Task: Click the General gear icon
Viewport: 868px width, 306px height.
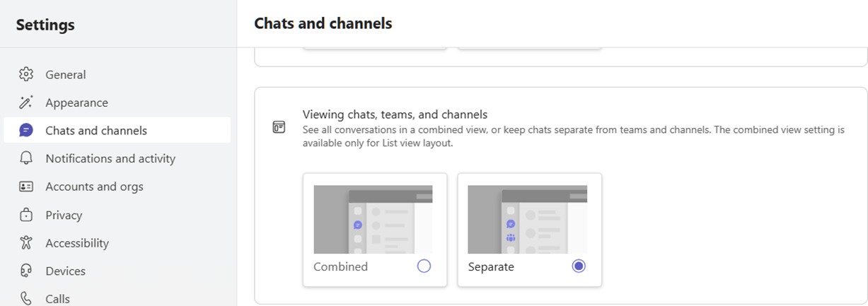Action: tap(26, 74)
